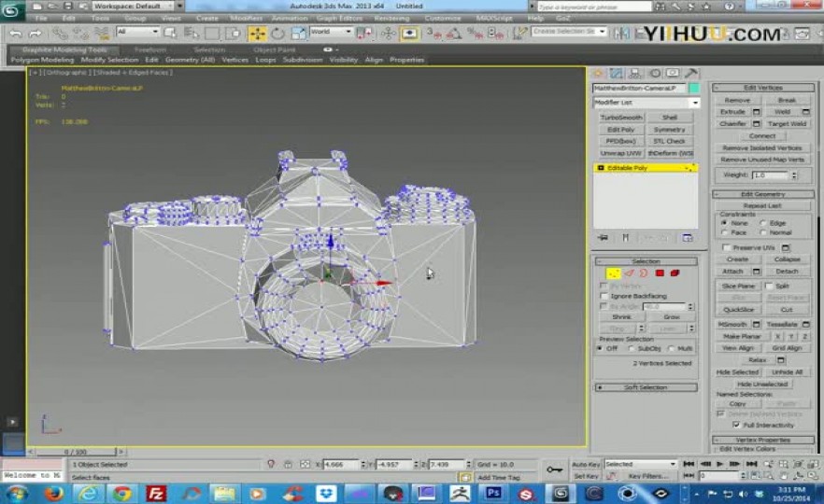Select the Face constraint radio button

pyautogui.click(x=725, y=232)
